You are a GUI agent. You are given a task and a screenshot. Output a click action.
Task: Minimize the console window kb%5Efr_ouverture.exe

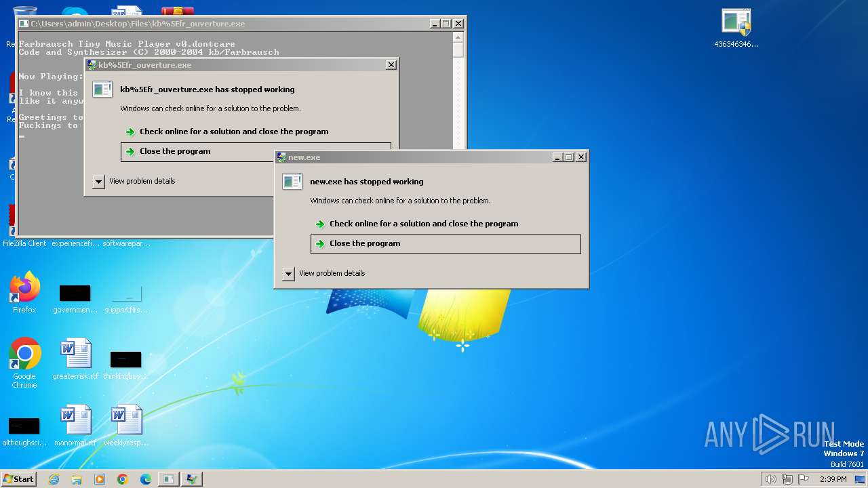[435, 24]
